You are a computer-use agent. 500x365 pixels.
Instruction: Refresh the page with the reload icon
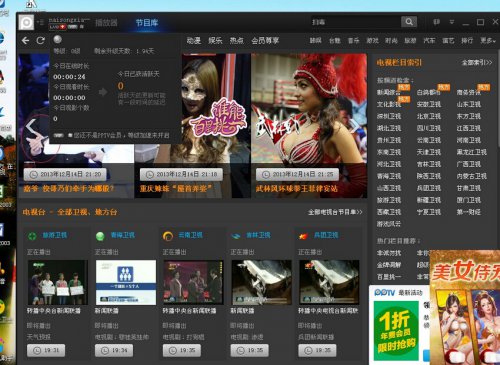(41, 40)
